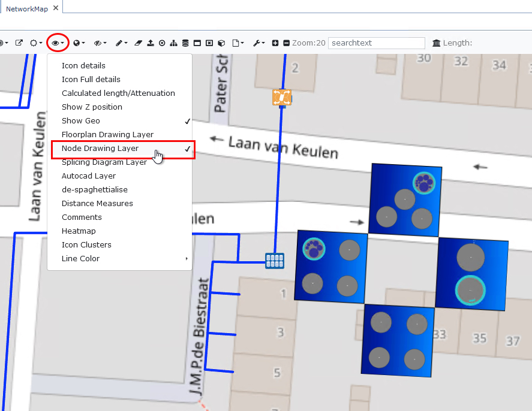Screen dimensions: 532x411
Task: Click the target/snap icon on the toolbar
Action: pyautogui.click(x=161, y=43)
